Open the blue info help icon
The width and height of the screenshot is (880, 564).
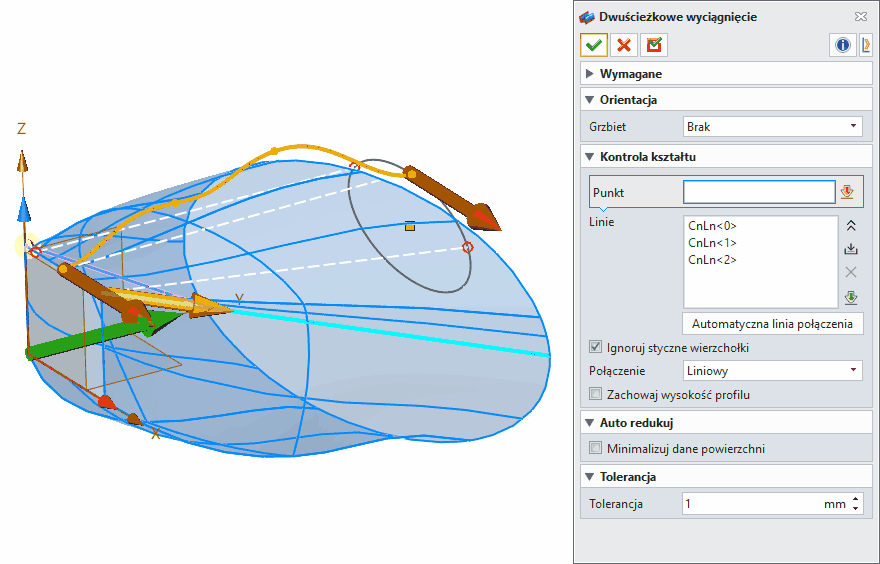click(842, 45)
